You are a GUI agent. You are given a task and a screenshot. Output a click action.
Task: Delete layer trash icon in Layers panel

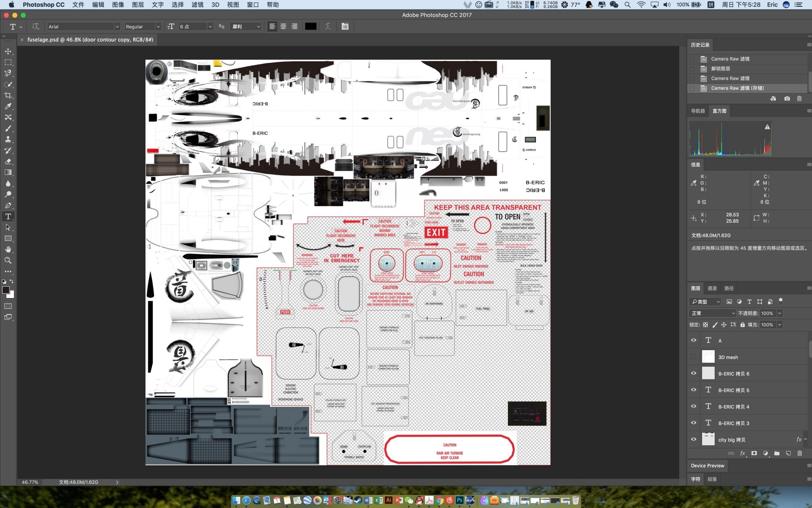(800, 453)
